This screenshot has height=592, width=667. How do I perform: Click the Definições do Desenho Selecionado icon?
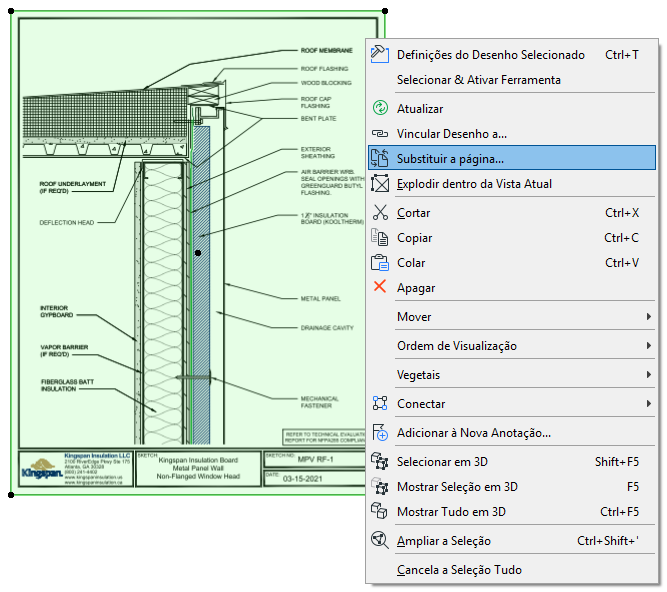[379, 54]
